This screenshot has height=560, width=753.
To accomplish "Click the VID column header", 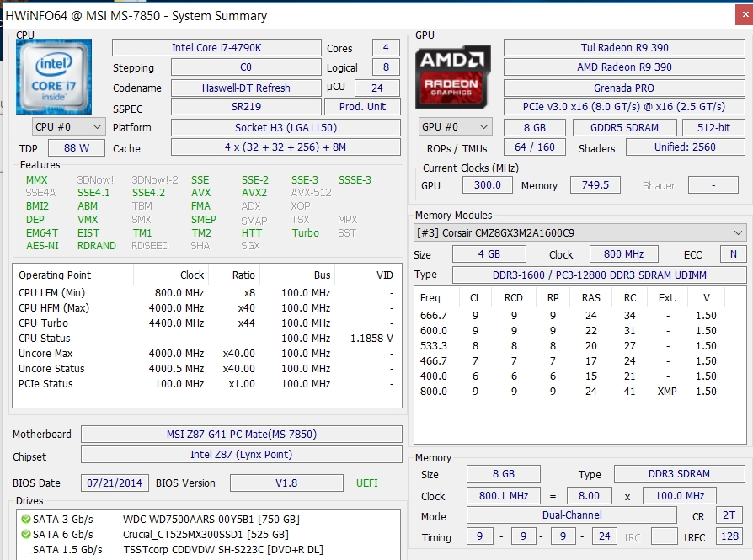I will tap(369, 275).
